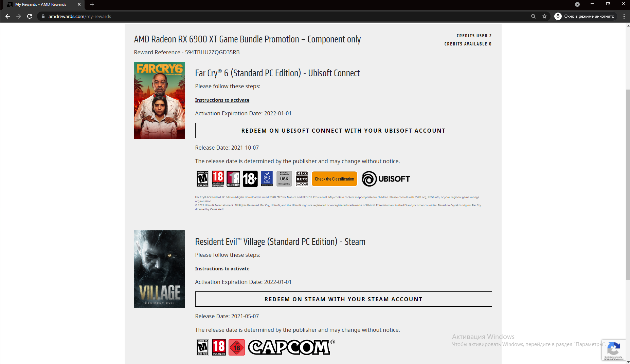Click the ESRB Mature icon for Resident Evil Village

[203, 347]
